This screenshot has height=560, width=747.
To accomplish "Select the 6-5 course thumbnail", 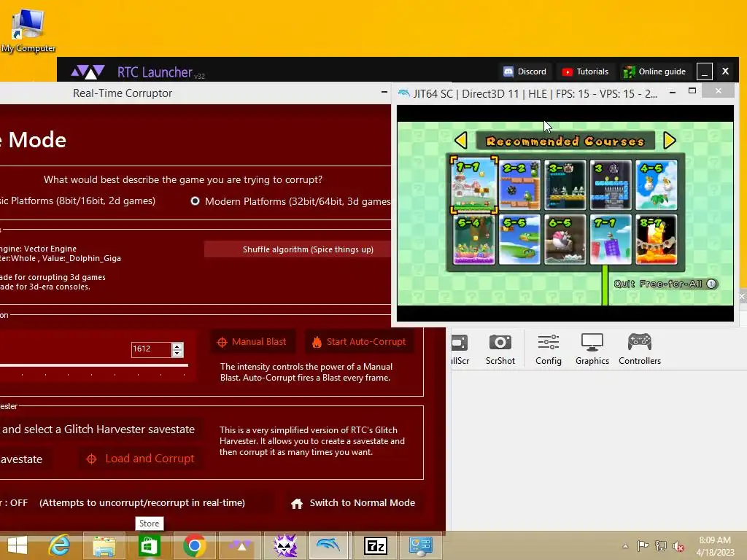I will (x=565, y=239).
